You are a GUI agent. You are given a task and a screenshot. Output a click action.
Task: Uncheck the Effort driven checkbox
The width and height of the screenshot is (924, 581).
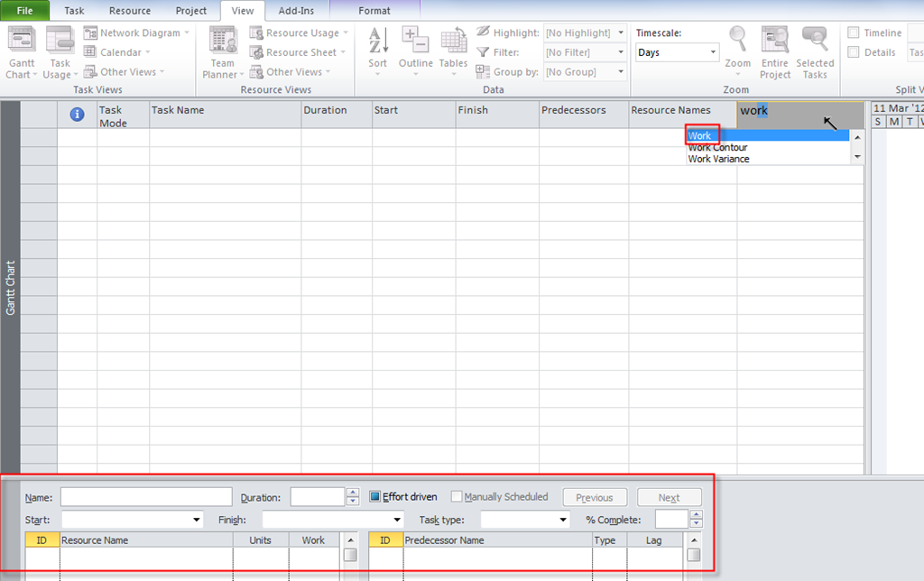pyautogui.click(x=376, y=497)
